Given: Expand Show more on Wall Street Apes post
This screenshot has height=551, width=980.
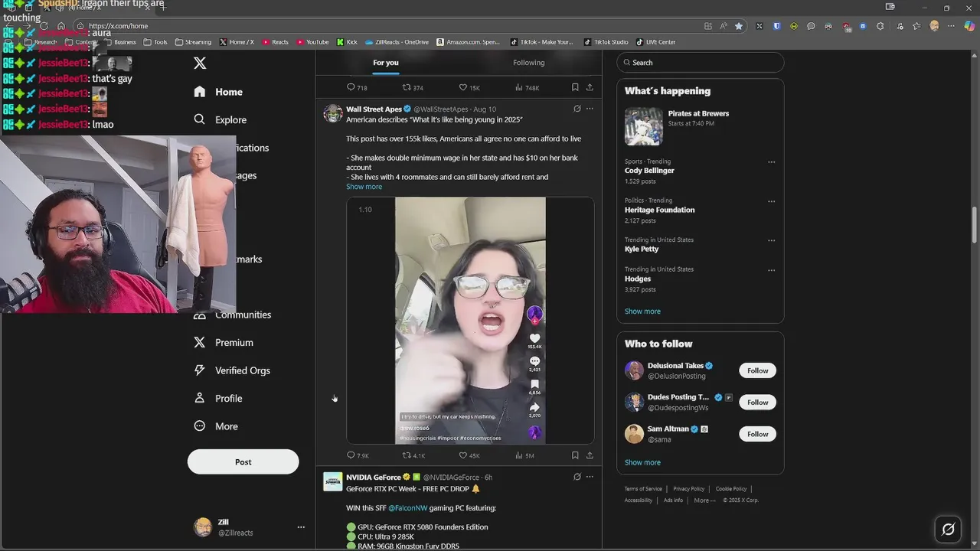Looking at the screenshot, I should (x=364, y=187).
